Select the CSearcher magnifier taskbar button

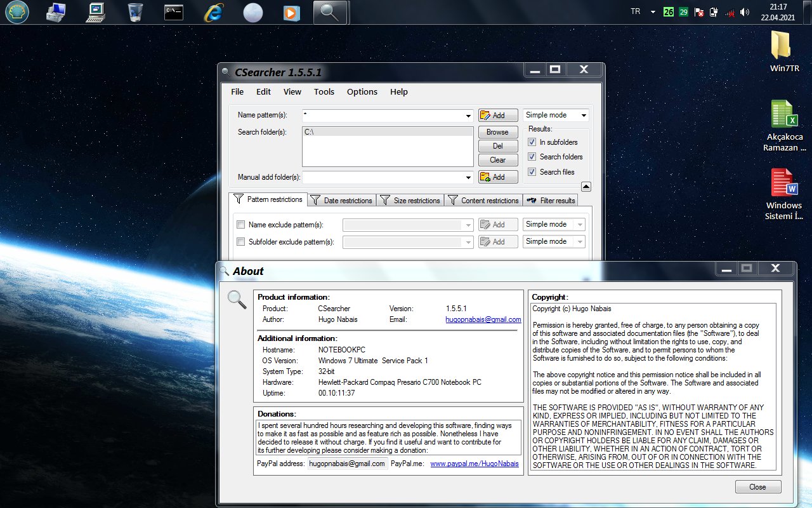click(330, 12)
